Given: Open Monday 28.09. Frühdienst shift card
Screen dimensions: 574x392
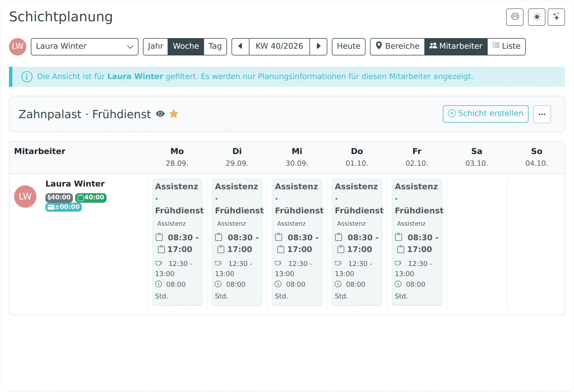Looking at the screenshot, I should [x=177, y=242].
